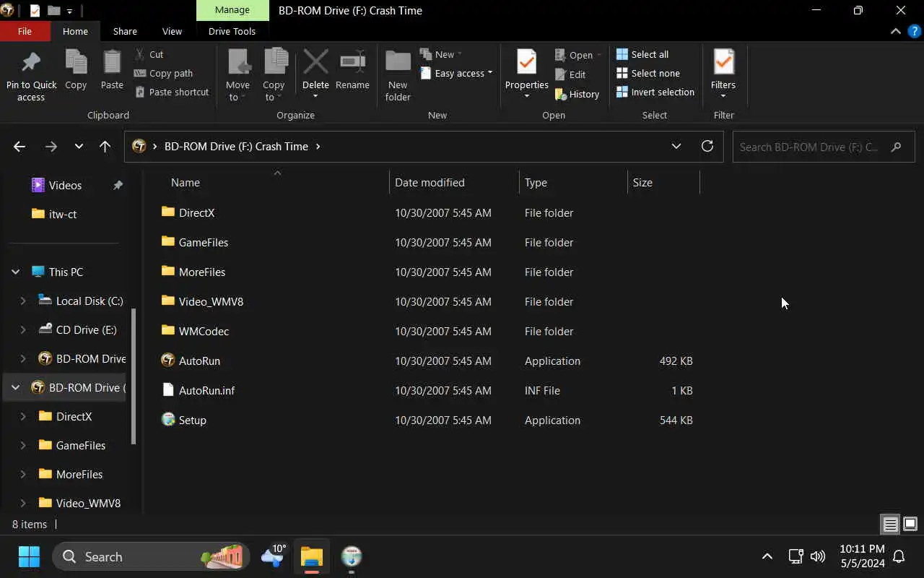Open the Easy access dropdown
The height and width of the screenshot is (578, 924).
(457, 73)
